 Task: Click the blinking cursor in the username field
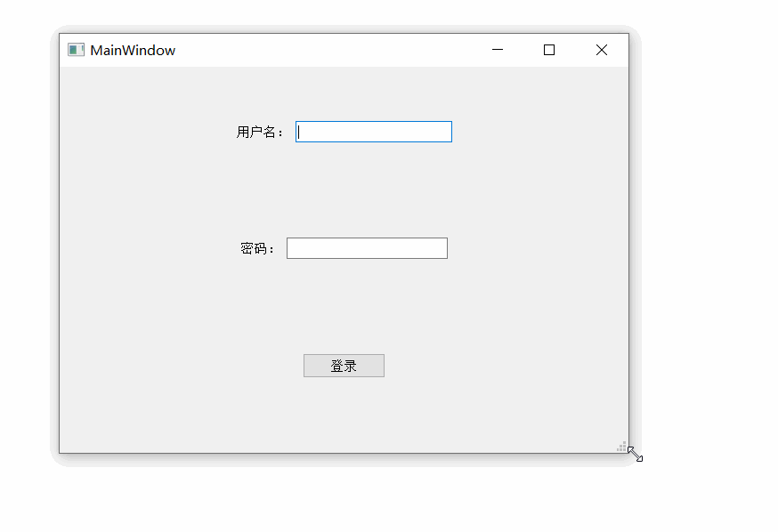pos(299,131)
